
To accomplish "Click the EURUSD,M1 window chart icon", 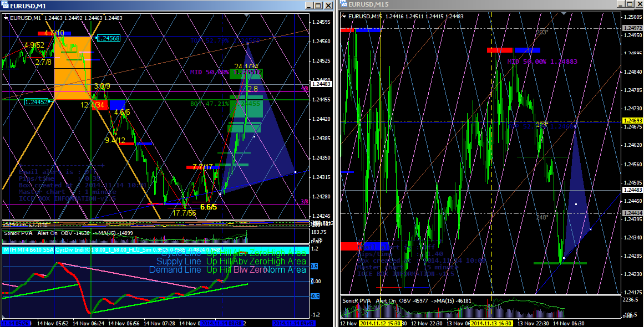I will (x=4, y=6).
